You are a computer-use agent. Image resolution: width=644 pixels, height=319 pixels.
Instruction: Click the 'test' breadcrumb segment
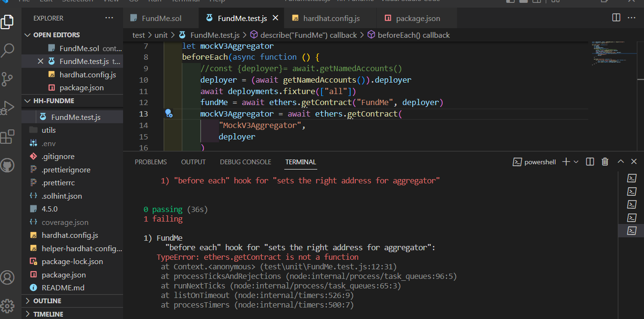[138, 35]
